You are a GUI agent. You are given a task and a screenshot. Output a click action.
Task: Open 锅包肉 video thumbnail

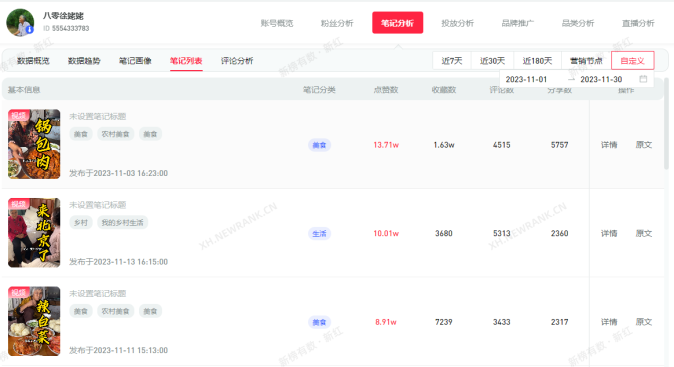(x=34, y=144)
